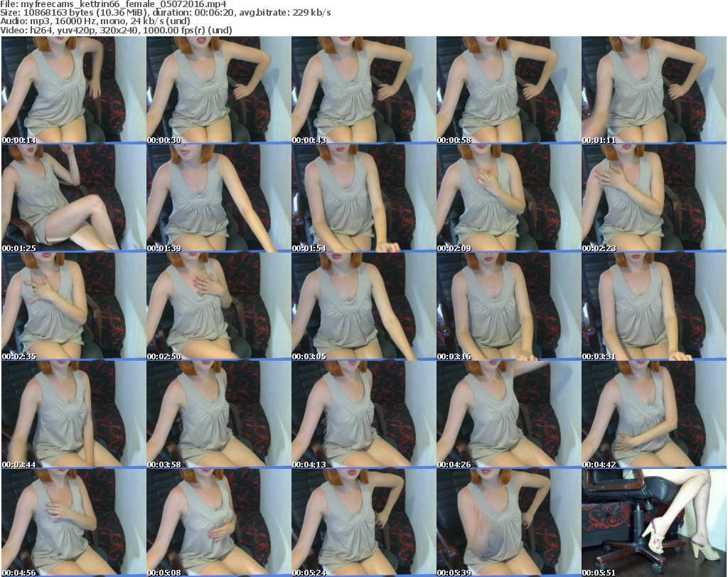The height and width of the screenshot is (577, 728).
Task: Click the 'Size: 10868163 bytes' info line
Action: pyautogui.click(x=165, y=13)
